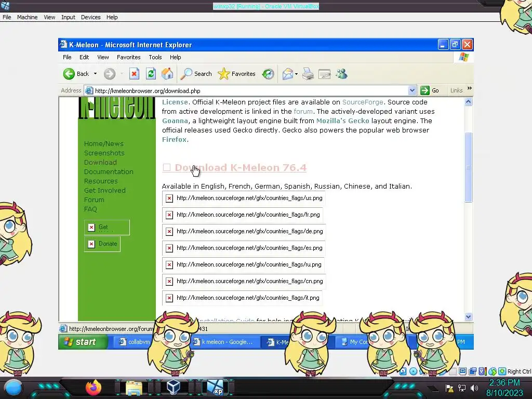The image size is (532, 399).
Task: Open the Mozilla's Gecko link
Action: [x=342, y=121]
